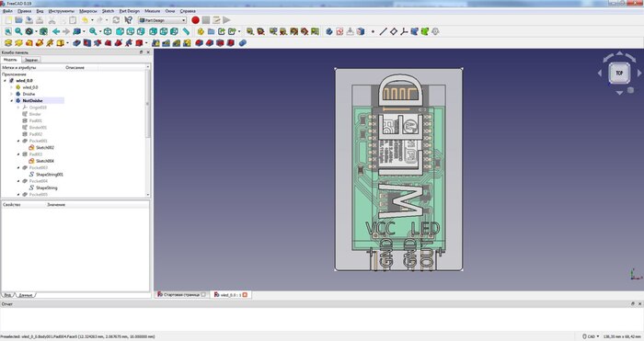This screenshot has height=341, width=644.
Task: Click the Isometric view cube icon
Action: coord(108,31)
